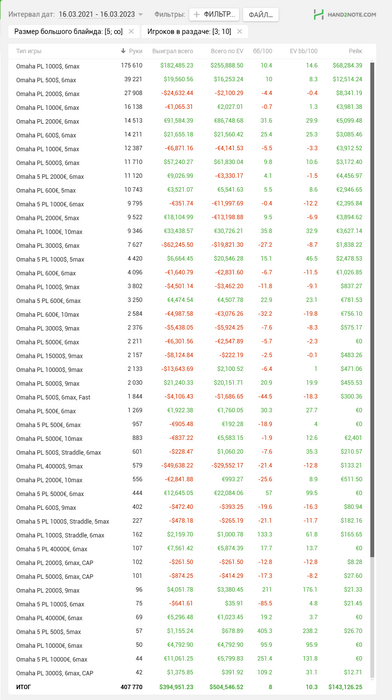The image size is (392, 700).
Task: Sort by the Руки column header
Action: (132, 51)
